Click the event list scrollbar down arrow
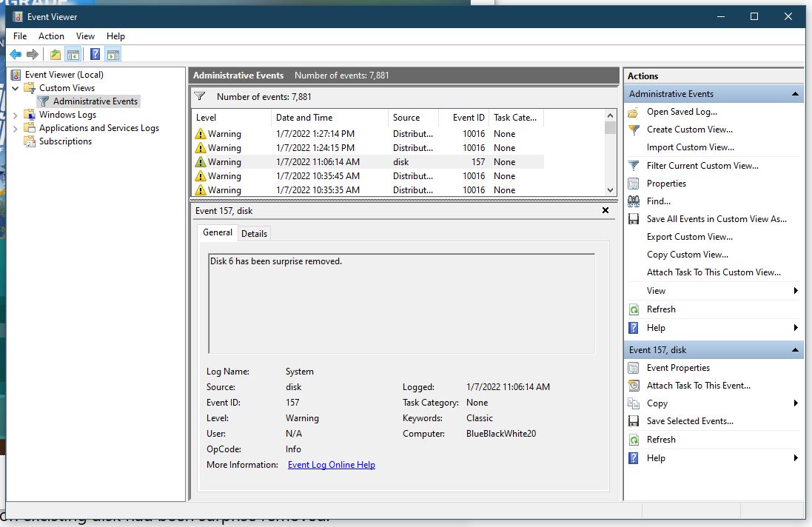Image resolution: width=812 pixels, height=527 pixels. click(611, 190)
